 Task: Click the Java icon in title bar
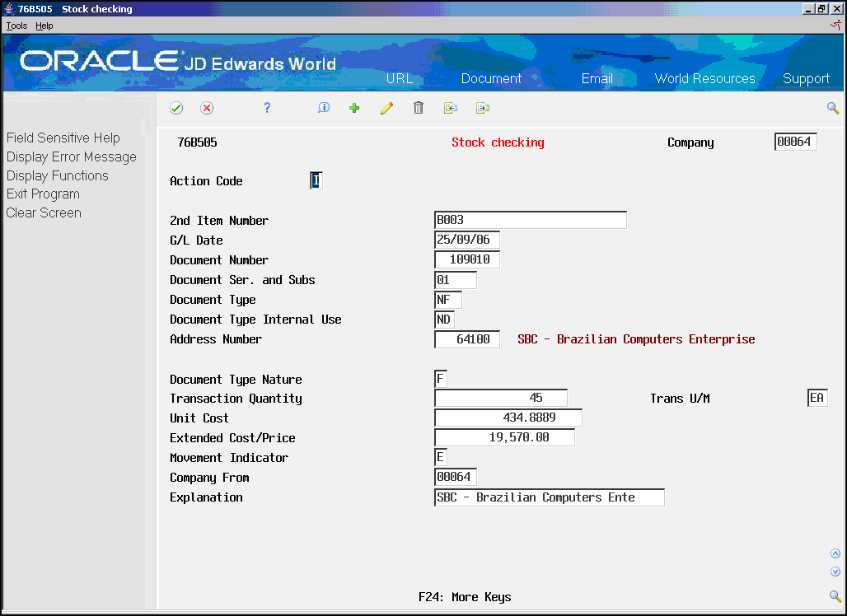[x=9, y=8]
